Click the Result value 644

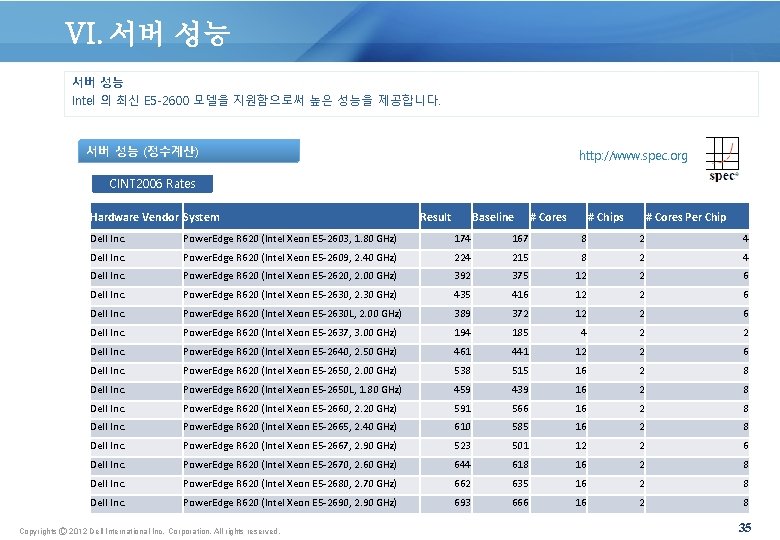coord(462,464)
